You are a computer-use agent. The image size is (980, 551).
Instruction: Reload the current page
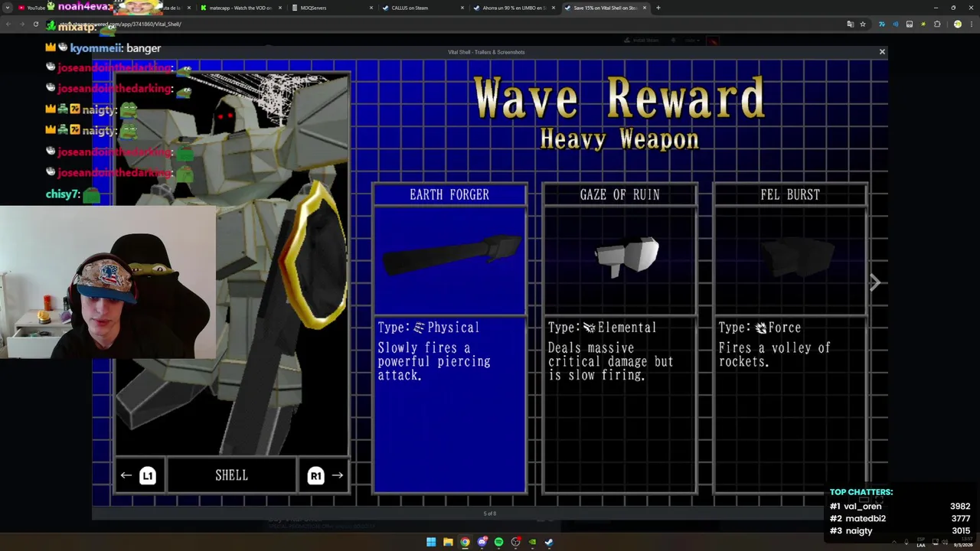click(36, 24)
